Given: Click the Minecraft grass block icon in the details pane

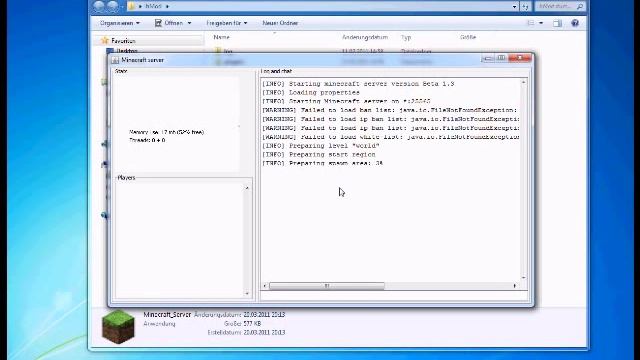Looking at the screenshot, I should 118,326.
